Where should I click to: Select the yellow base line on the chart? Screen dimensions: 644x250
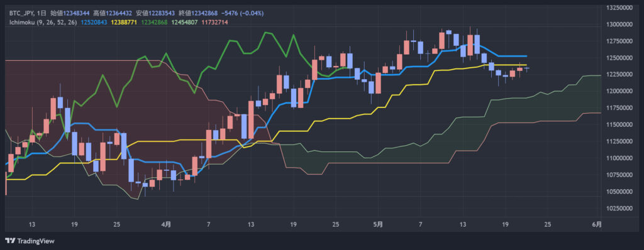coord(337,118)
